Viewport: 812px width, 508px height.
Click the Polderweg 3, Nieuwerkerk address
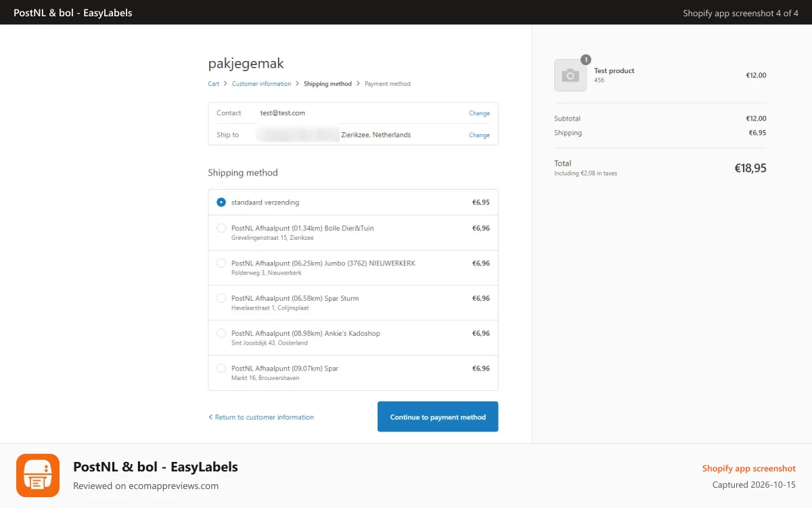[267, 273]
